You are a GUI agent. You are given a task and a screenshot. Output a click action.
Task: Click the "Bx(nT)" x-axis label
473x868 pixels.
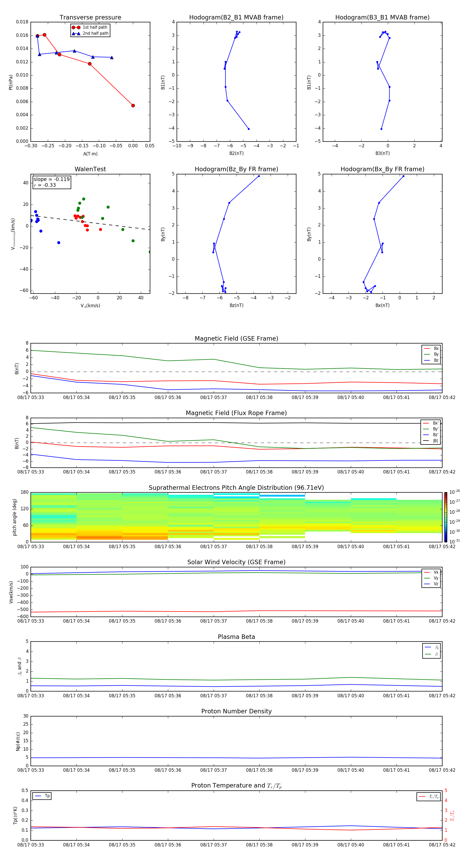(x=382, y=305)
